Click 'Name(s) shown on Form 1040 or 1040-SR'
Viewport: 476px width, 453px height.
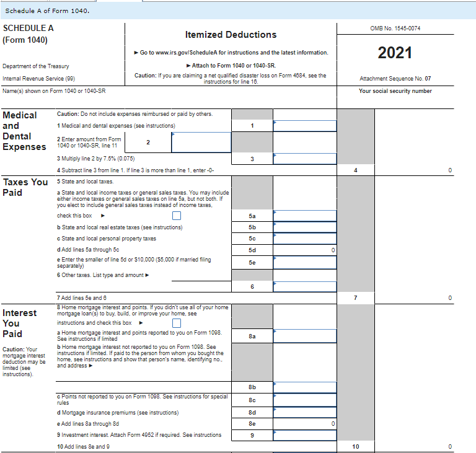(54, 91)
